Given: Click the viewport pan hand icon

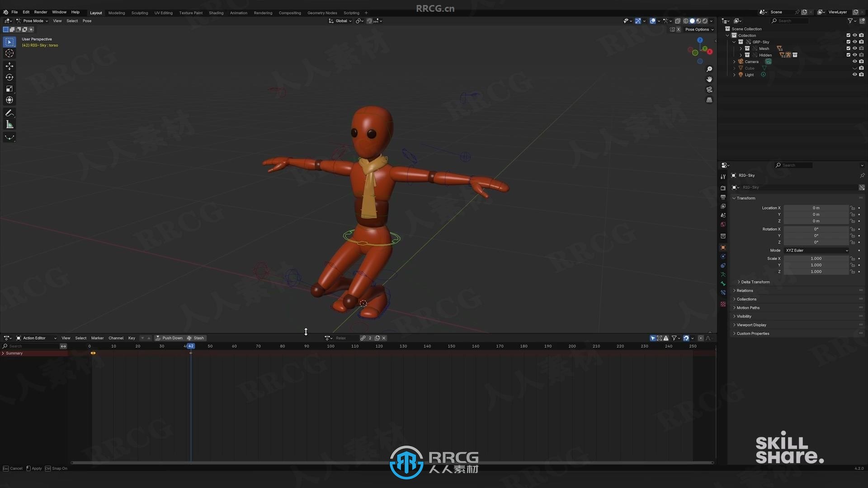Looking at the screenshot, I should pos(709,79).
